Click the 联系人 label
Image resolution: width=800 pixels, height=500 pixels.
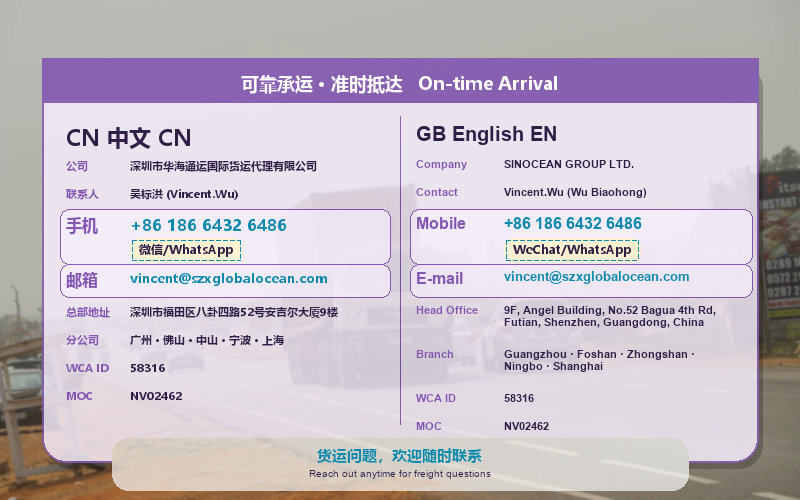82,194
